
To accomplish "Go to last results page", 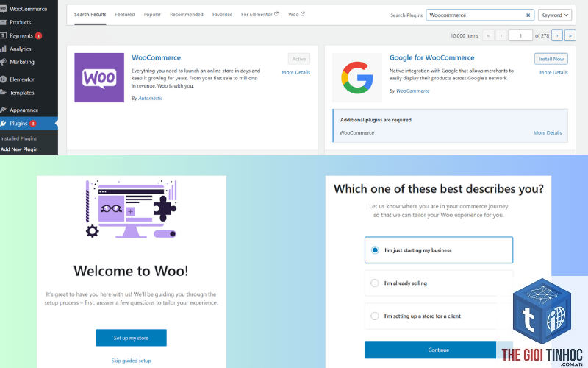I will point(570,35).
